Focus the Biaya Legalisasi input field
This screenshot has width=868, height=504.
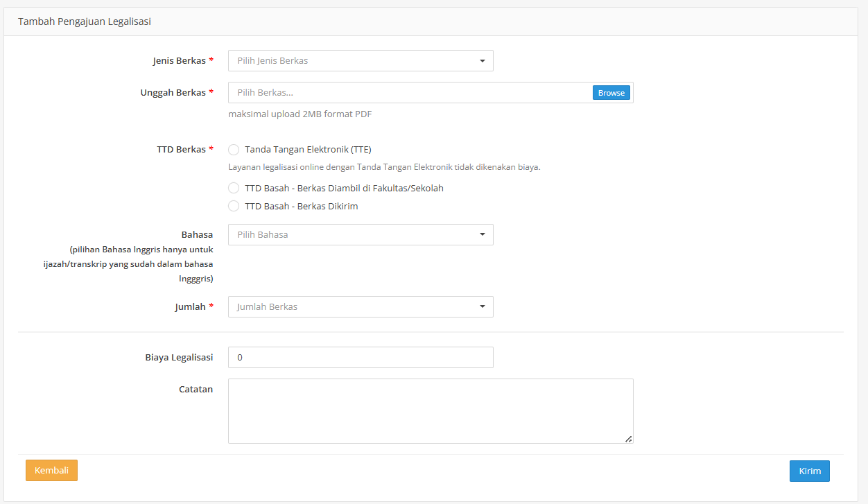click(361, 358)
